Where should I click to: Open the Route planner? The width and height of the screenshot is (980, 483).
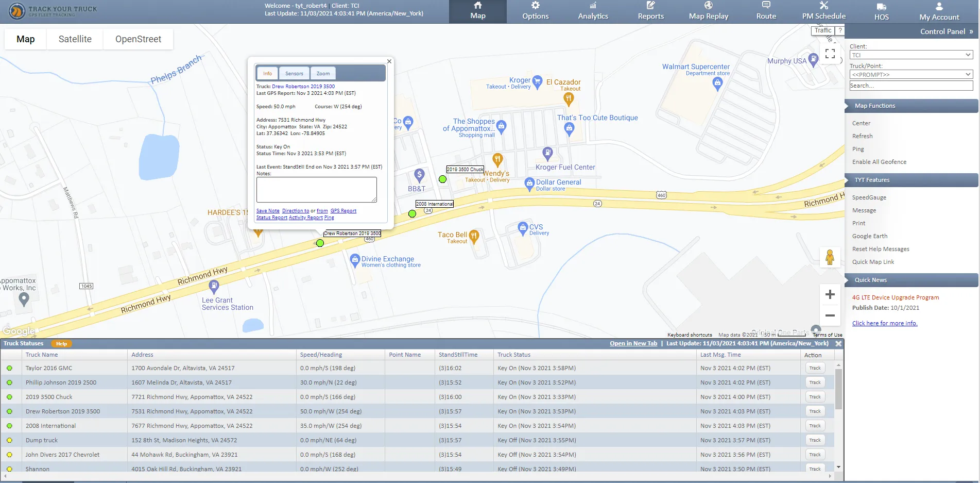click(x=766, y=11)
